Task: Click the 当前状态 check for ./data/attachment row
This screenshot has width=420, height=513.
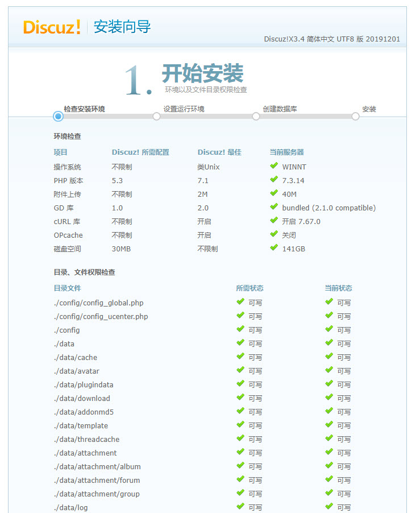Action: pyautogui.click(x=329, y=452)
